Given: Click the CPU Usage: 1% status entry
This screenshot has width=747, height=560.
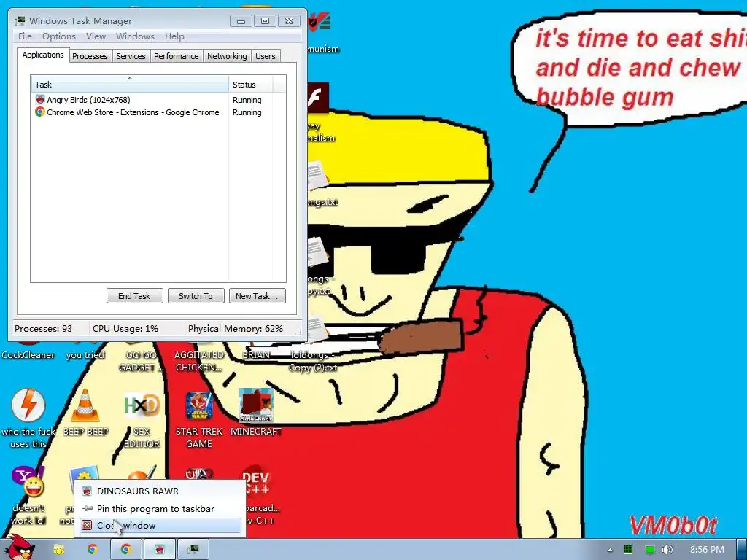Looking at the screenshot, I should pyautogui.click(x=125, y=329).
